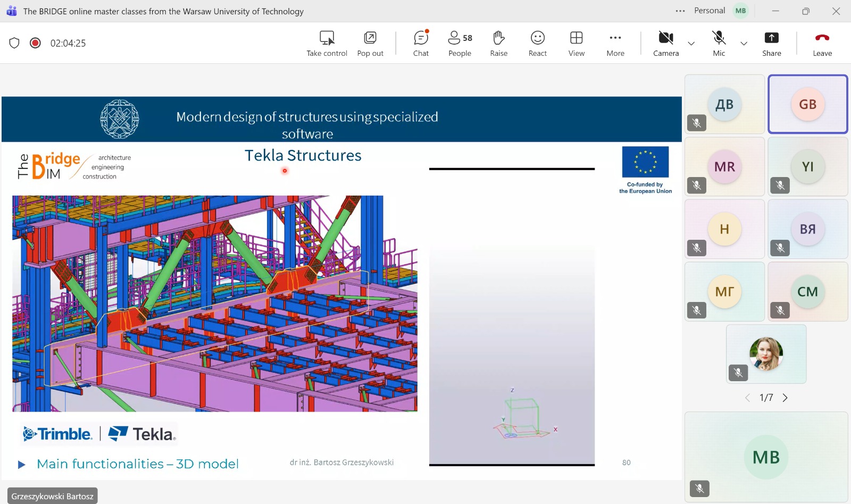Show the People participants list

[x=460, y=43]
